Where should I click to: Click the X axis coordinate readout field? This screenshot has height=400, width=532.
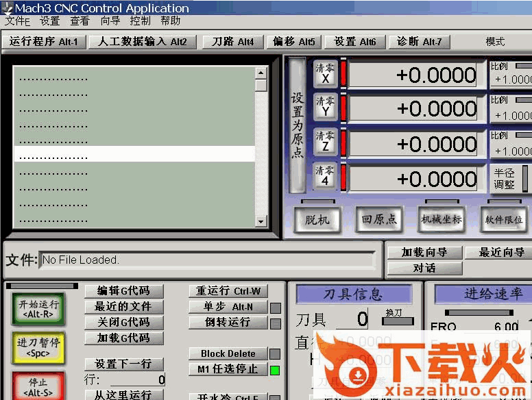click(x=413, y=75)
